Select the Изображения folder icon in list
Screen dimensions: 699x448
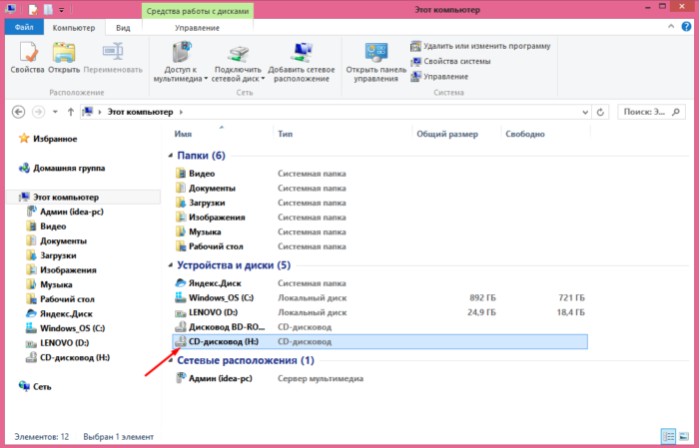click(x=181, y=217)
